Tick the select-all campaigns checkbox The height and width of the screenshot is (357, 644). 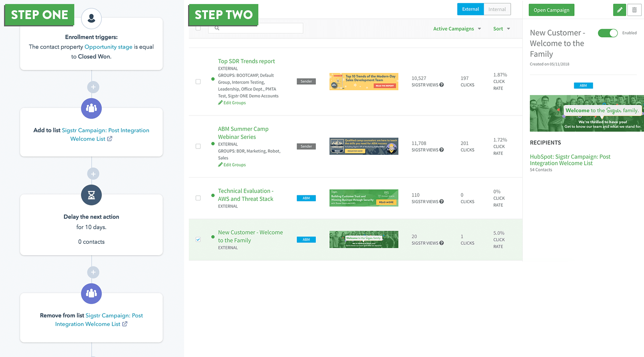pyautogui.click(x=198, y=28)
